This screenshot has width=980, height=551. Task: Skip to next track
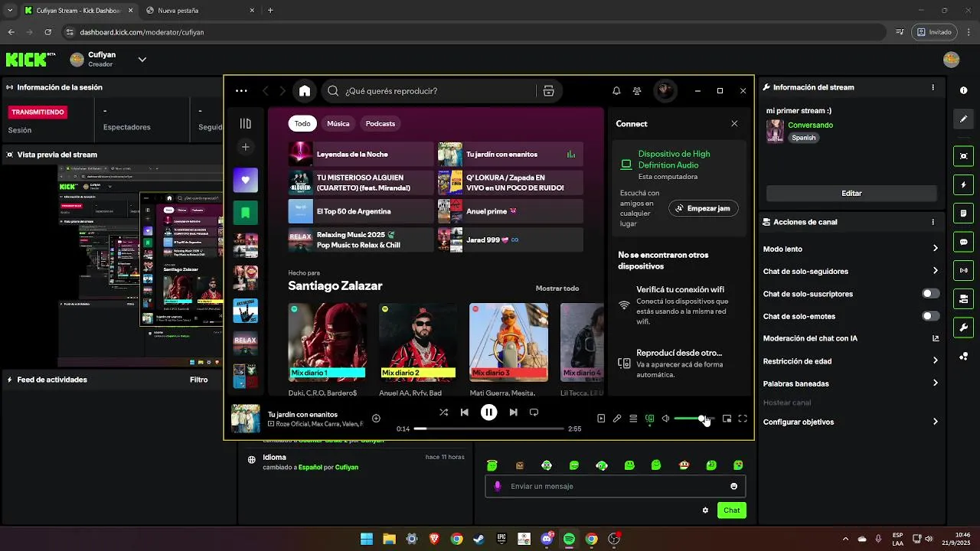513,412
